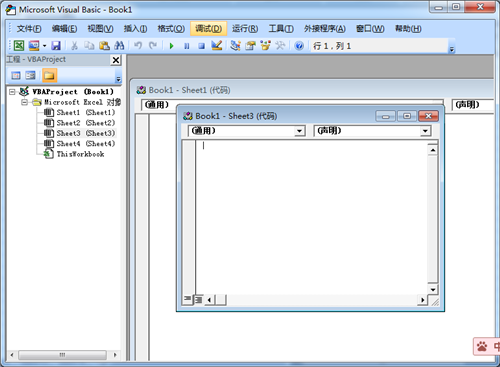
Task: Click the Insert UserForm toolbar icon
Action: pyautogui.click(x=34, y=45)
